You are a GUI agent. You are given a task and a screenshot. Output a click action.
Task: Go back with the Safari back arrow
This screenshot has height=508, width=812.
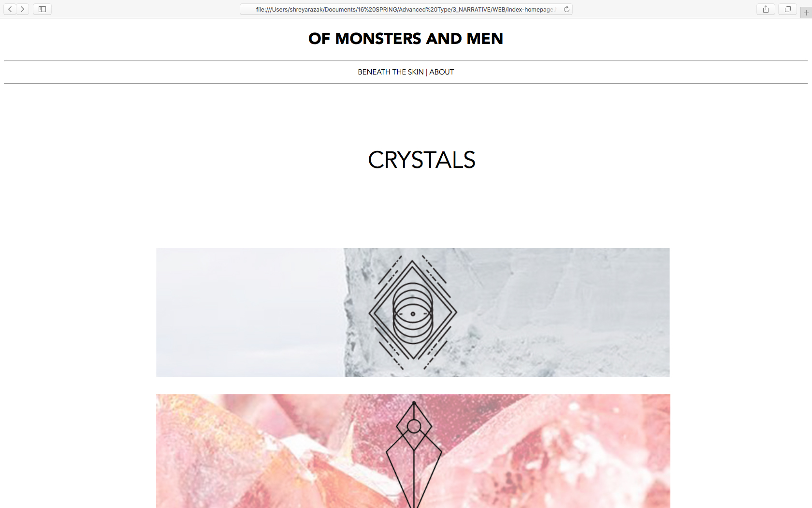[10, 9]
